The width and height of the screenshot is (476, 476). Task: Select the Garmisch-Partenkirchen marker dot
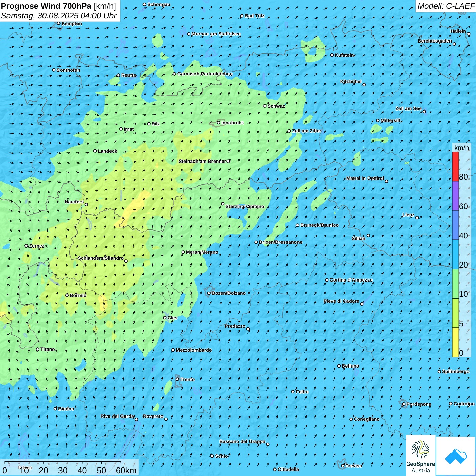[174, 74]
